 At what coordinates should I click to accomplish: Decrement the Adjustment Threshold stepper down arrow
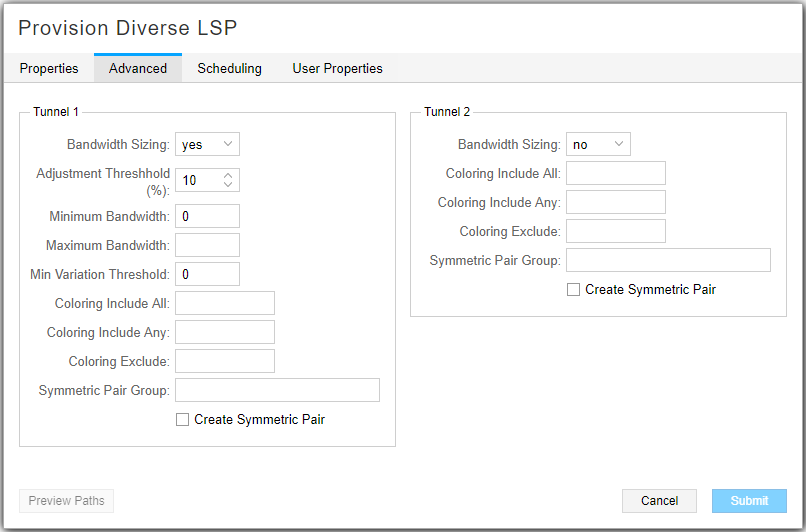pos(228,185)
